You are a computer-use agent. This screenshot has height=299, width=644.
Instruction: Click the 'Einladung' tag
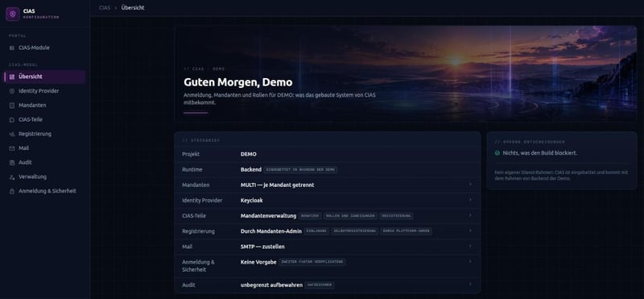(x=316, y=231)
